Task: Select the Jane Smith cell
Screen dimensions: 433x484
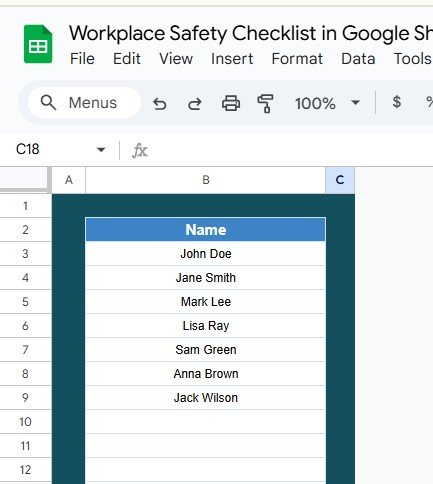Action: [x=206, y=278]
